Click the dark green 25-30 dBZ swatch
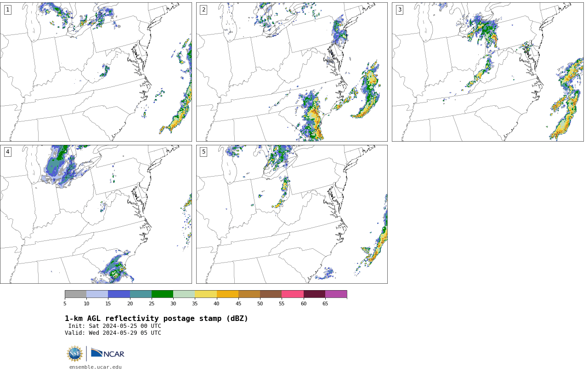The width and height of the screenshot is (588, 372). click(162, 294)
